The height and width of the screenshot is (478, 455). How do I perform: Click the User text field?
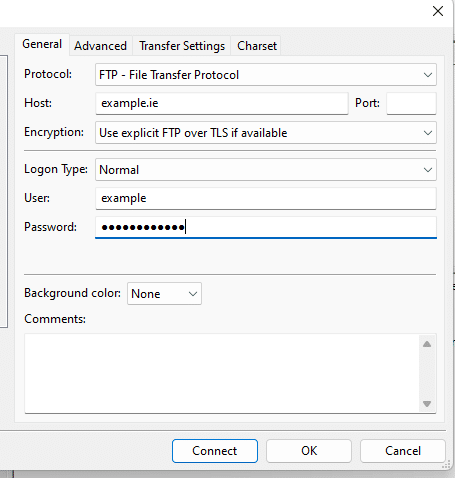(266, 198)
